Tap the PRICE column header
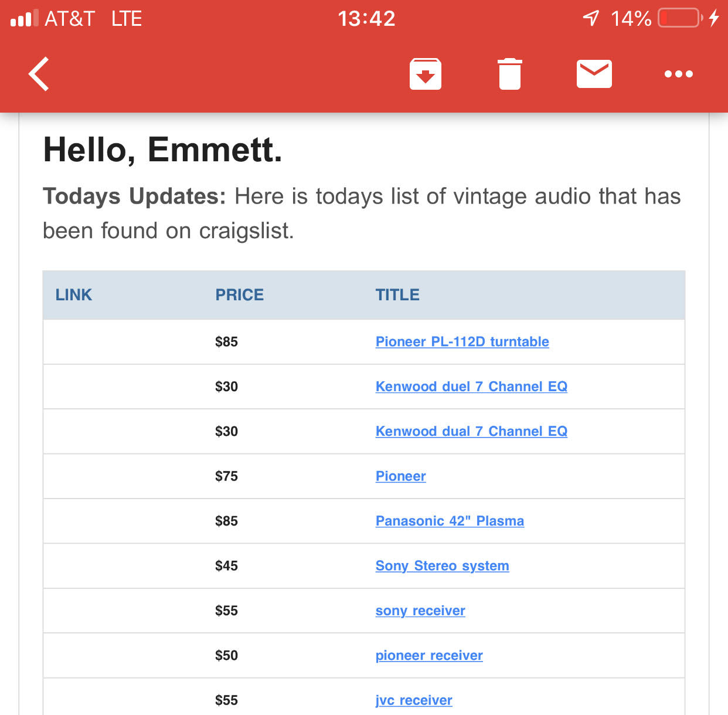Image resolution: width=728 pixels, height=715 pixels. 239,295
